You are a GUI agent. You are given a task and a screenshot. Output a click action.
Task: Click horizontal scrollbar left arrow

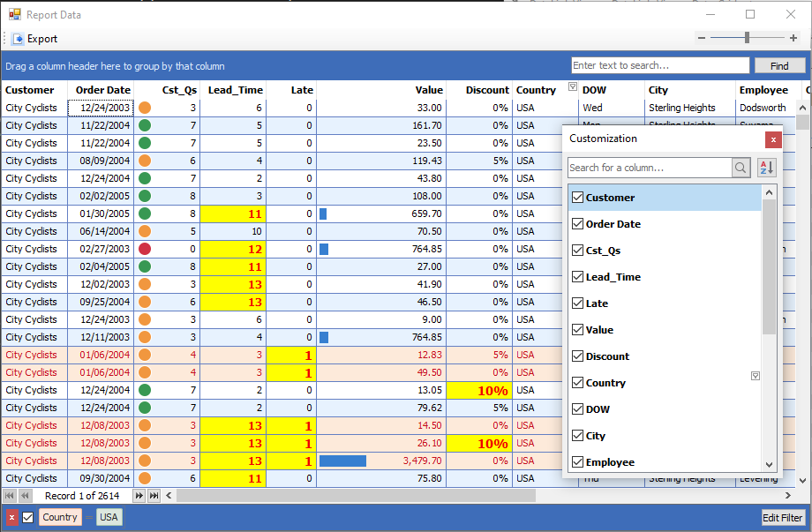pyautogui.click(x=169, y=495)
